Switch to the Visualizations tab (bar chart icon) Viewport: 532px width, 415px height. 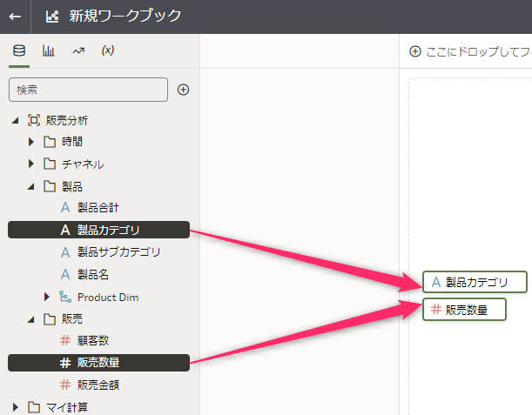pyautogui.click(x=49, y=50)
